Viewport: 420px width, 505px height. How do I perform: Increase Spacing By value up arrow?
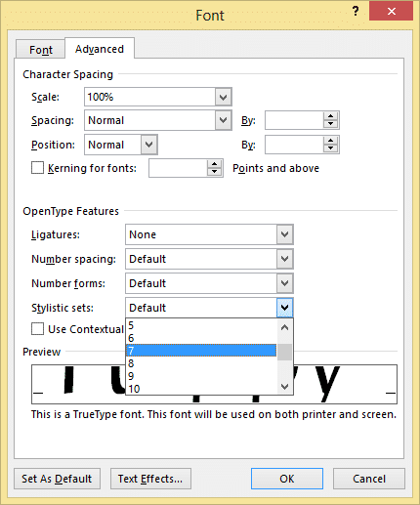(x=330, y=116)
